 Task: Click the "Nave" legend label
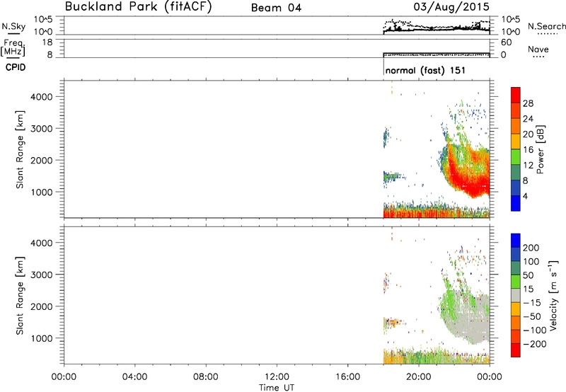(x=538, y=49)
